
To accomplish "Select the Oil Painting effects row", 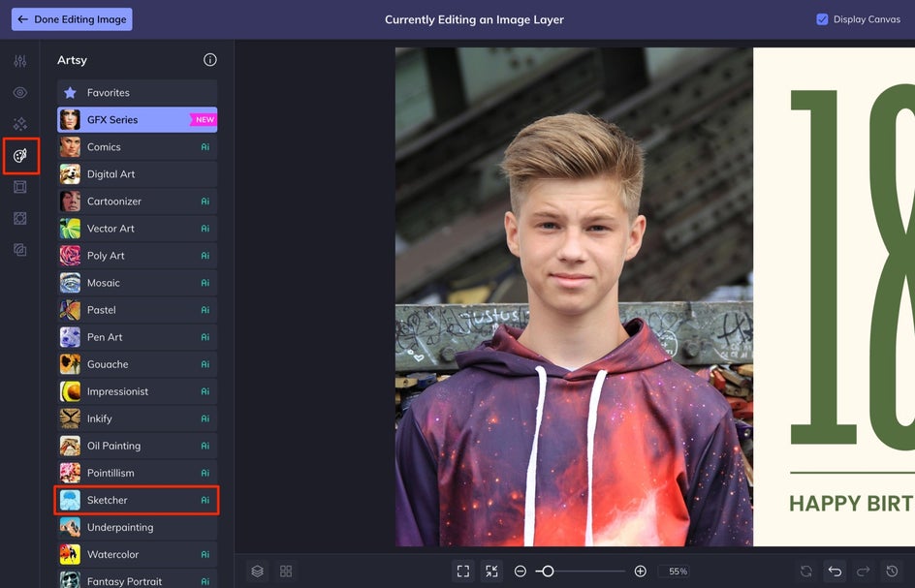I will coord(137,446).
